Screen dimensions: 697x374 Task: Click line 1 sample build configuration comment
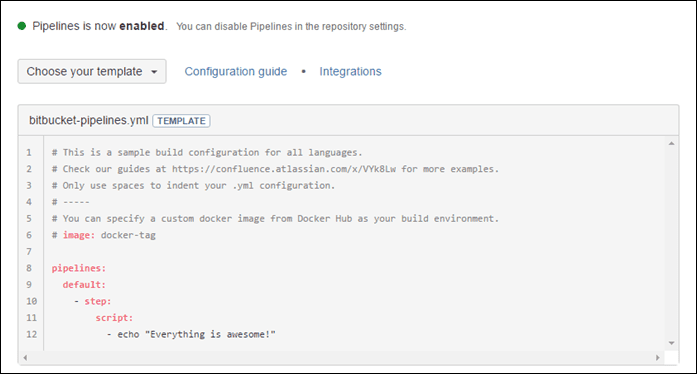pos(207,153)
